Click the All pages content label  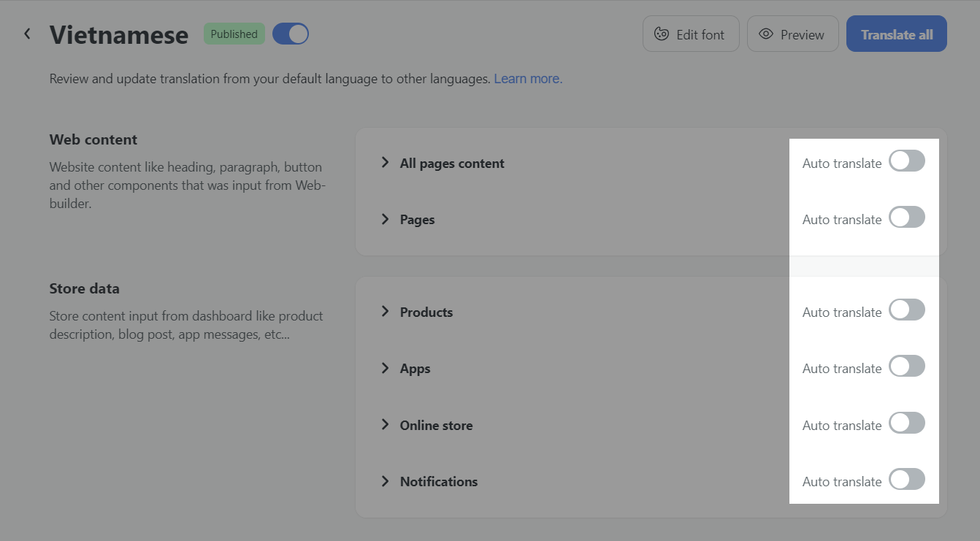[452, 163]
